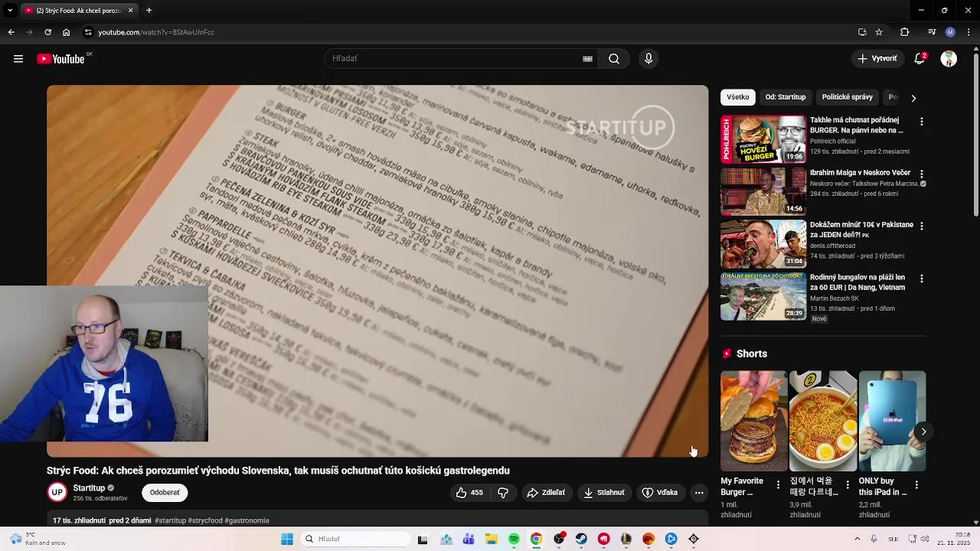Open options for Pakistan 10€ video
980x551 pixels.
coord(922,227)
